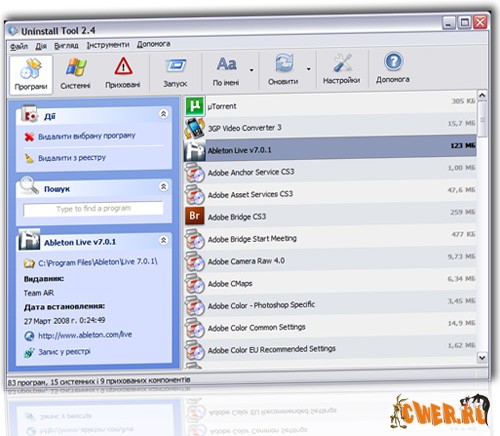Select 3GP Video Converter 3
The height and width of the screenshot is (436, 500).
(x=330, y=128)
